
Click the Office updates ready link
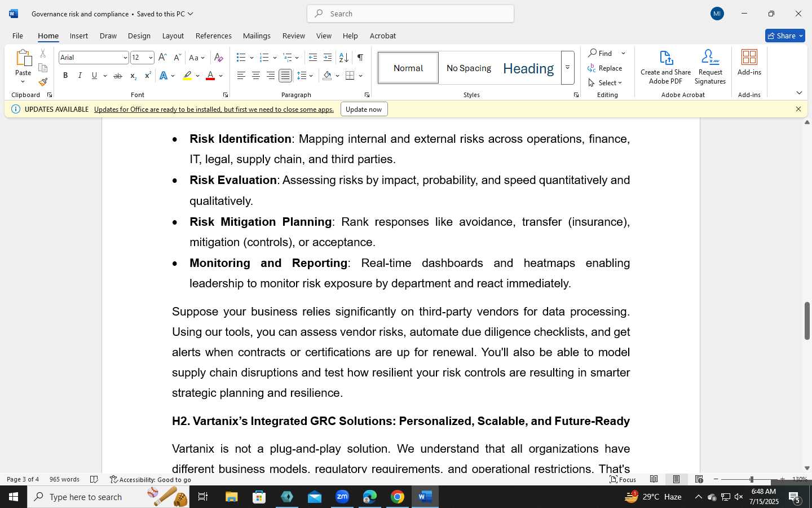pyautogui.click(x=214, y=109)
